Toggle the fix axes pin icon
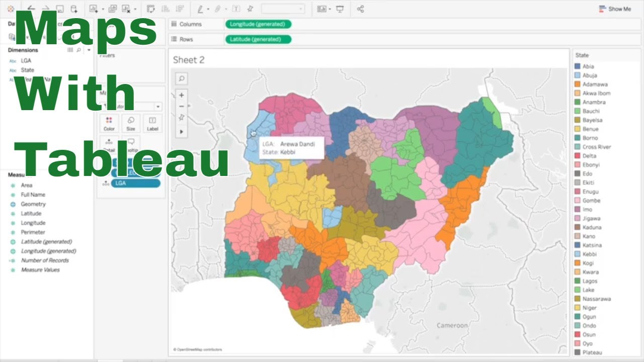 click(250, 9)
